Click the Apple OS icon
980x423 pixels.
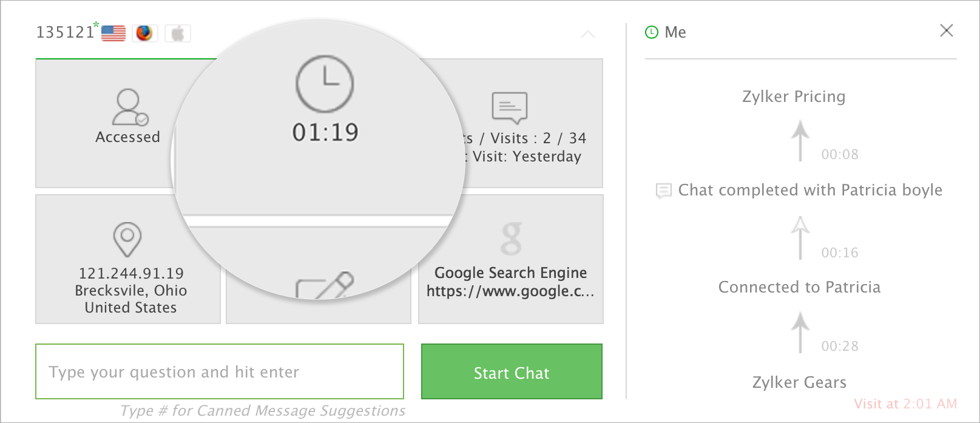tap(178, 33)
